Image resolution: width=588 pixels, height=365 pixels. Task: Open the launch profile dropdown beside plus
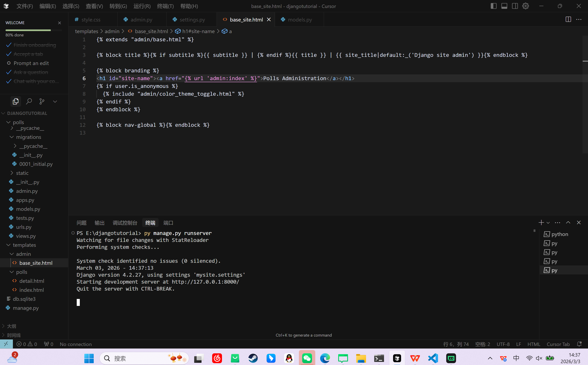[x=548, y=222]
